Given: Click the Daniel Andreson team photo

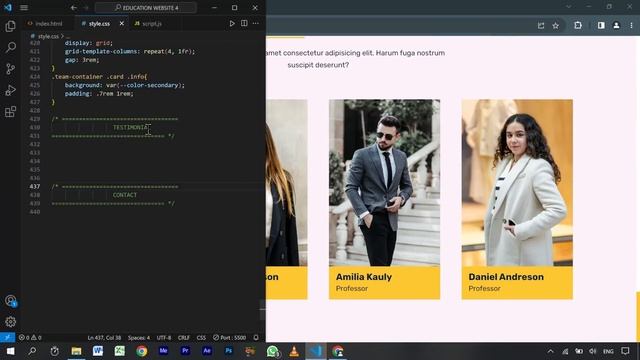Looking at the screenshot, I should (517, 183).
